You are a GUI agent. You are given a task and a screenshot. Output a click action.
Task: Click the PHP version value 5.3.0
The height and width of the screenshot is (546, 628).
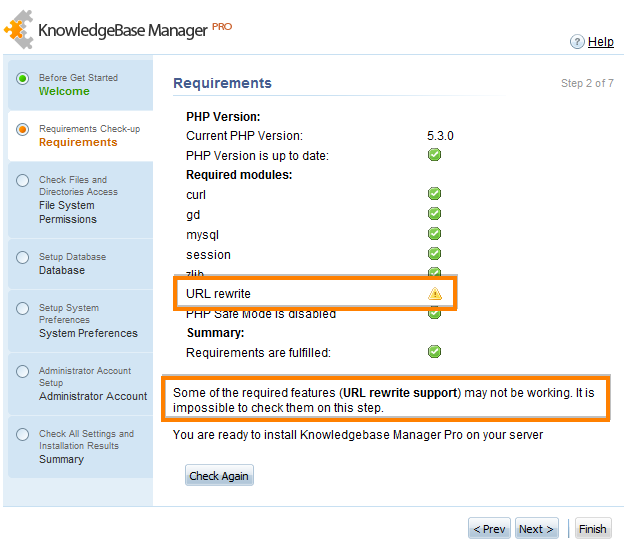(440, 136)
